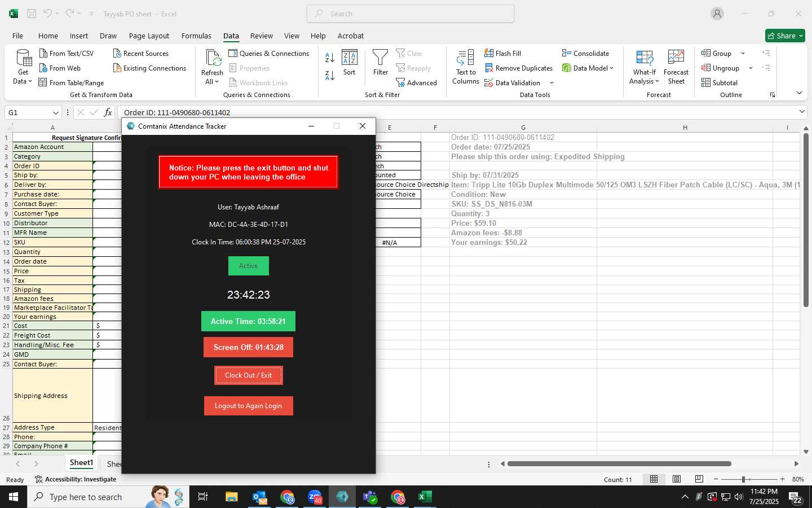Expand the Ungroup dropdown arrow

click(751, 68)
